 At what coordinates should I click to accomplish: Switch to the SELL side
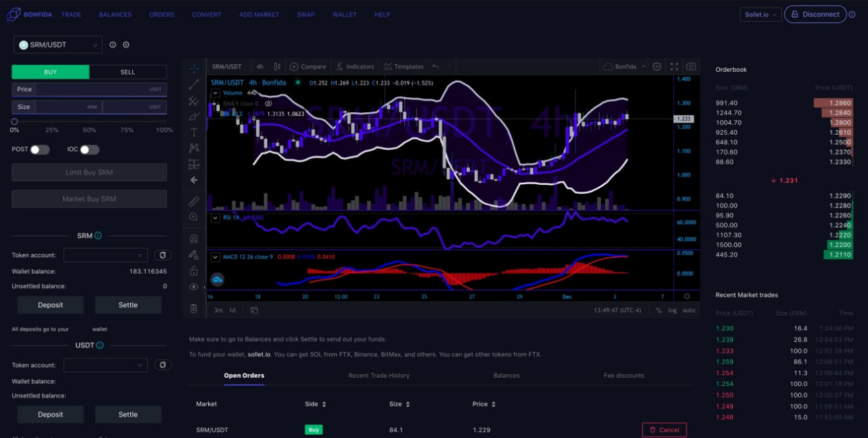tap(128, 72)
